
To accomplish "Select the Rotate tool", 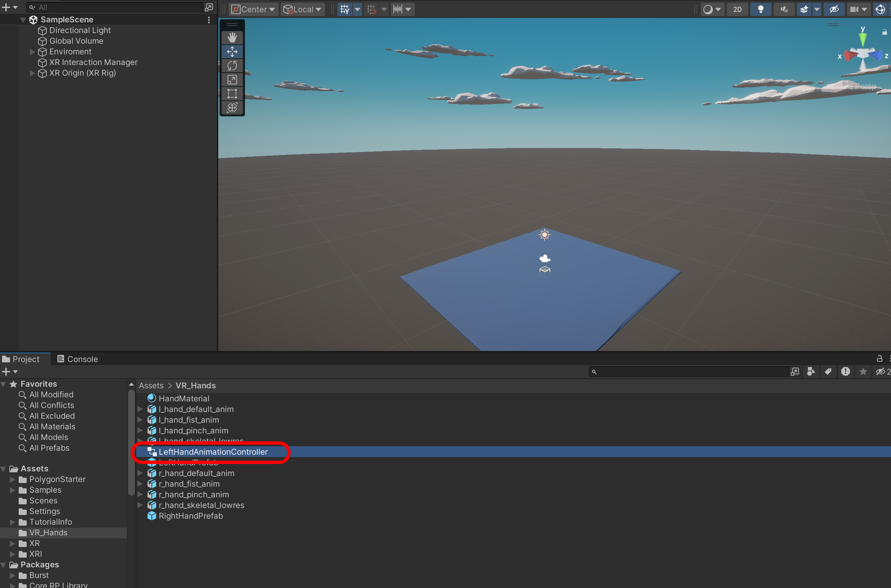I will point(232,66).
